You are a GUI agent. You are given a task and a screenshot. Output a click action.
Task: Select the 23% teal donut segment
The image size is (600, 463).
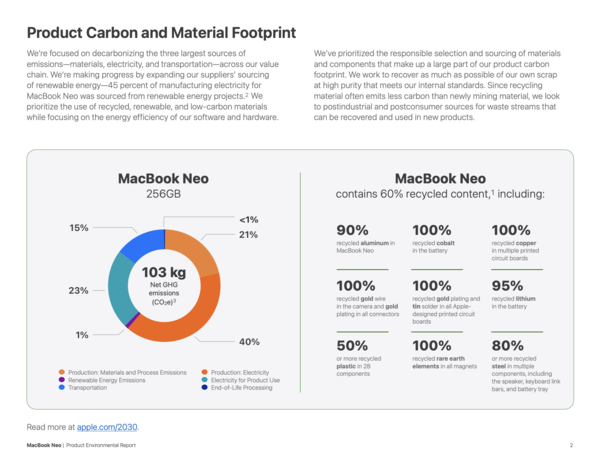[x=119, y=289]
